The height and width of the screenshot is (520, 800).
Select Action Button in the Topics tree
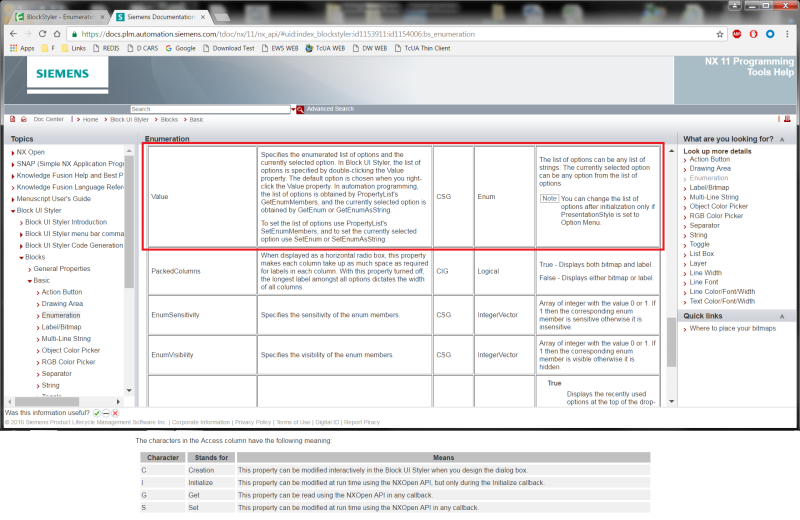click(62, 292)
